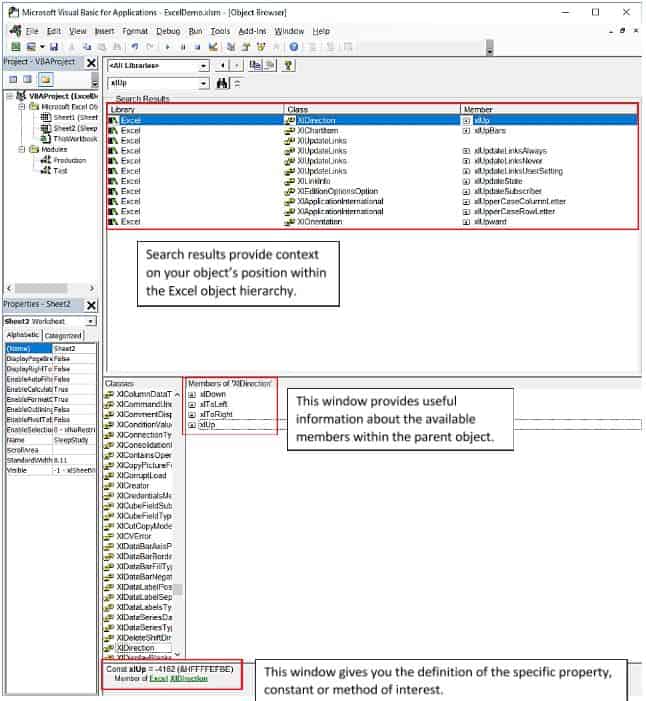Image resolution: width=646 pixels, height=701 pixels.
Task: Open the Sheet2 Worksheet object dropdown
Action: [91, 321]
